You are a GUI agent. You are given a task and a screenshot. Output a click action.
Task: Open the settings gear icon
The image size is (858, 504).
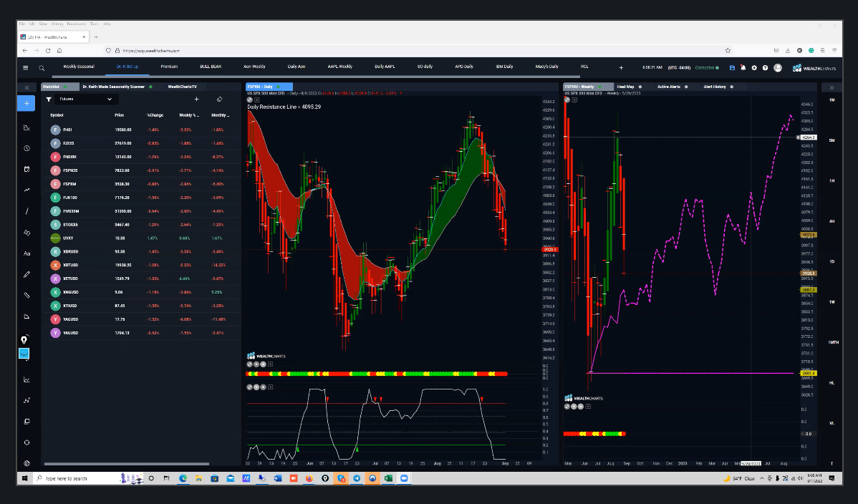[x=754, y=68]
